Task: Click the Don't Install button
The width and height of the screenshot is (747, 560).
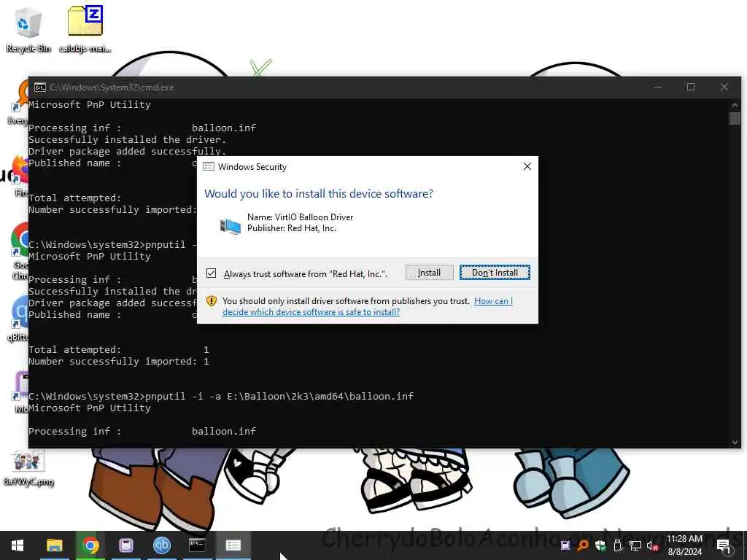Action: pos(495,273)
